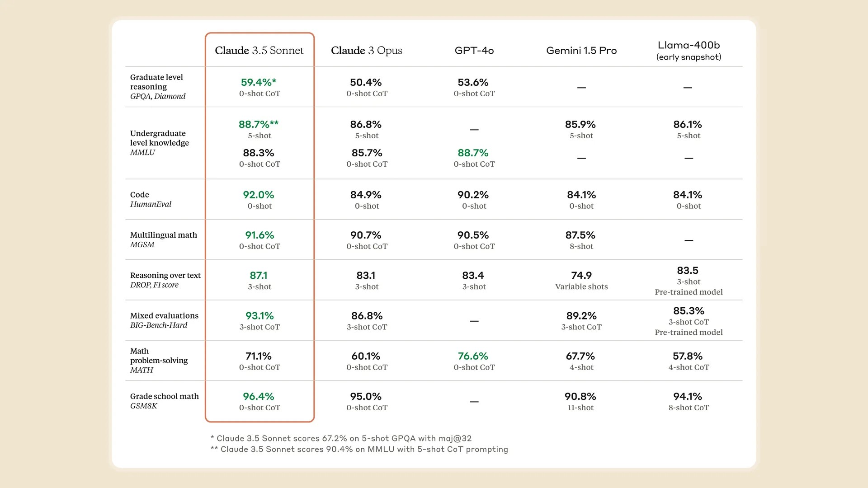868x488 pixels.
Task: Click the footnote about MMLU 5-shot CoT
Action: click(359, 449)
